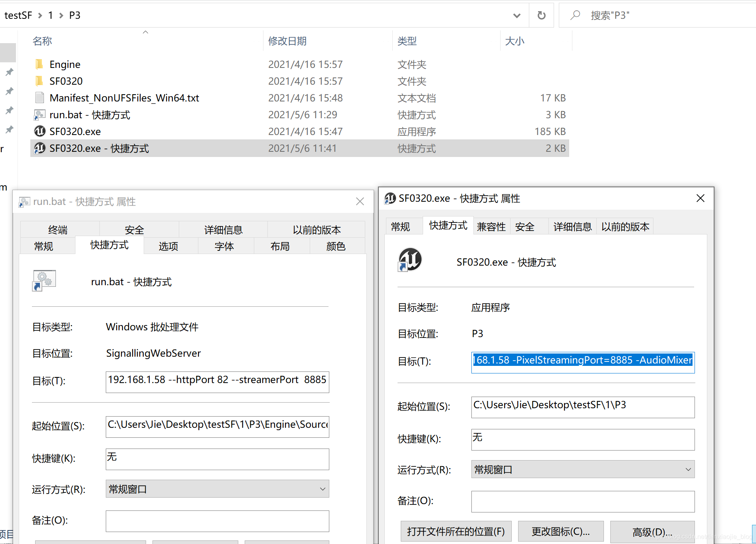Sort files by 大小 column header

point(515,41)
